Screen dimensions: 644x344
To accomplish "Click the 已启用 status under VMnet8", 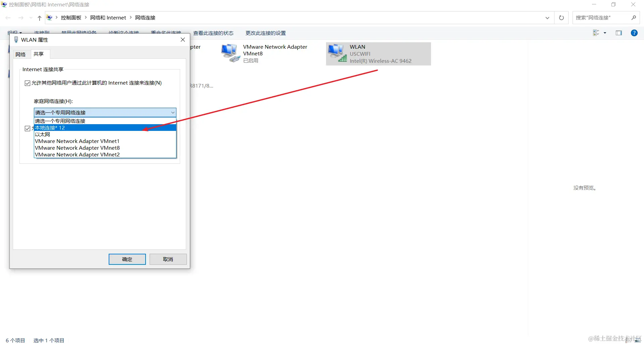I will click(x=251, y=60).
